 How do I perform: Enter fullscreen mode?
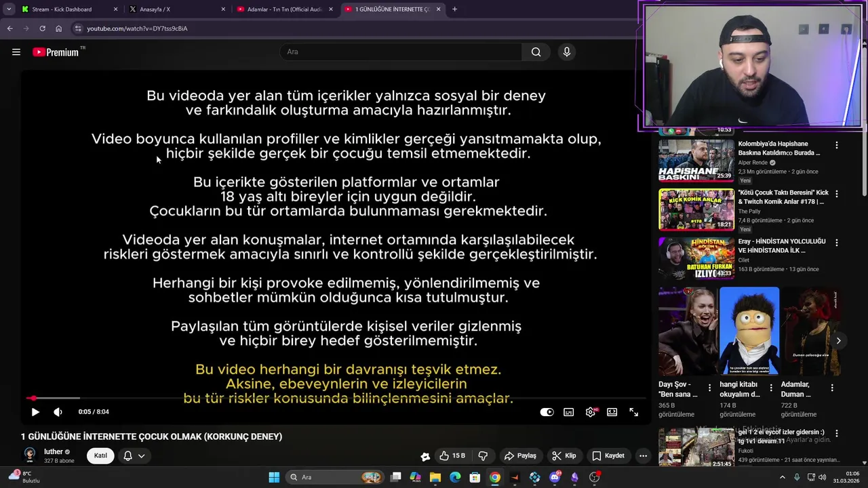633,412
